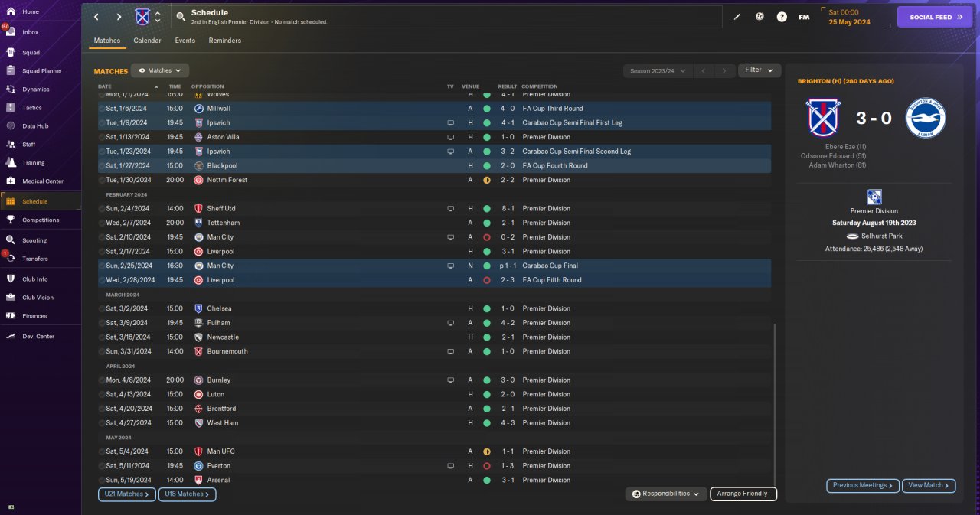Open the Training section
Image resolution: width=980 pixels, height=515 pixels.
pos(33,163)
